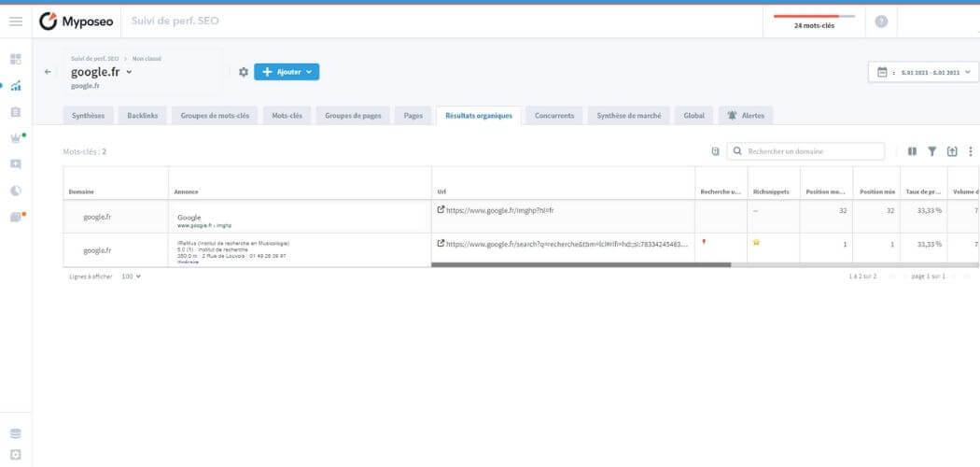Open the Pages tab

click(413, 116)
